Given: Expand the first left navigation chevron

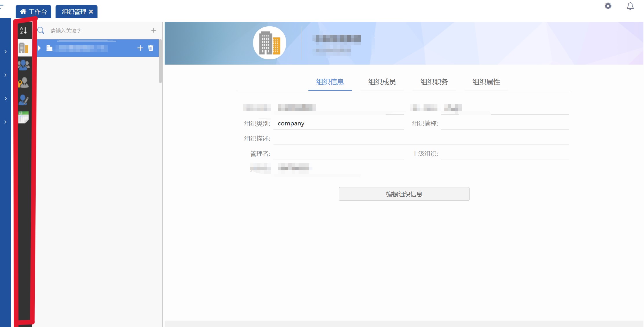Looking at the screenshot, I should tap(5, 52).
